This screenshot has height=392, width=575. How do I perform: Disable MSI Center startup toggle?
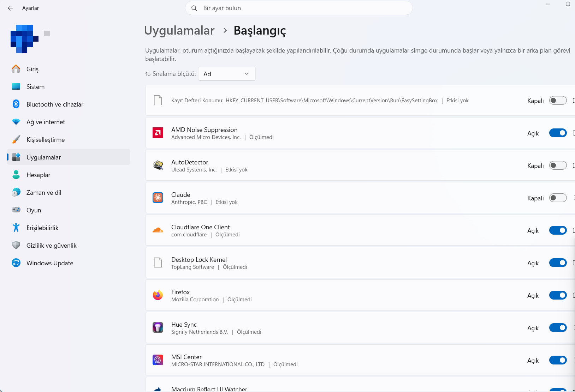[558, 360]
